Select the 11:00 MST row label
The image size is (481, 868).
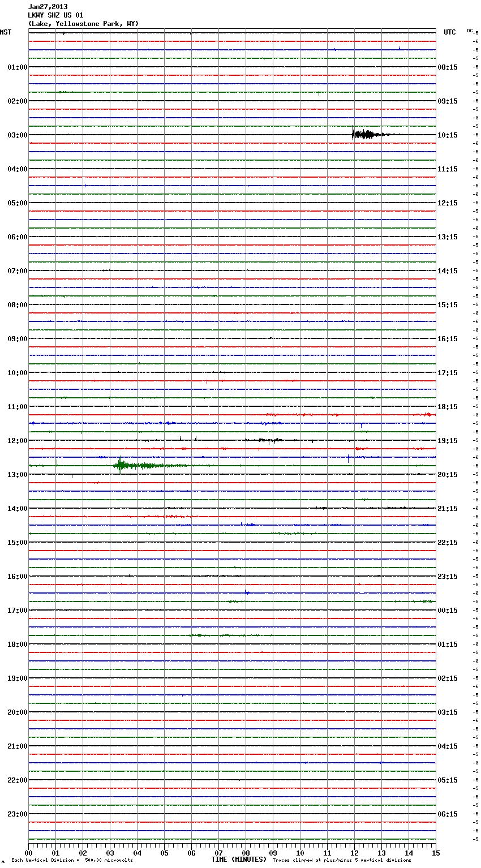(17, 407)
